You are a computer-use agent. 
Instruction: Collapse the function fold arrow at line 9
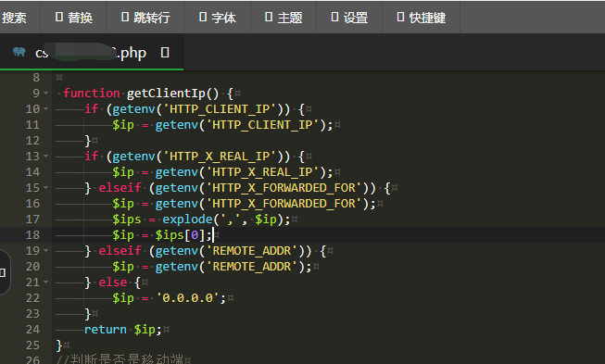pos(46,94)
